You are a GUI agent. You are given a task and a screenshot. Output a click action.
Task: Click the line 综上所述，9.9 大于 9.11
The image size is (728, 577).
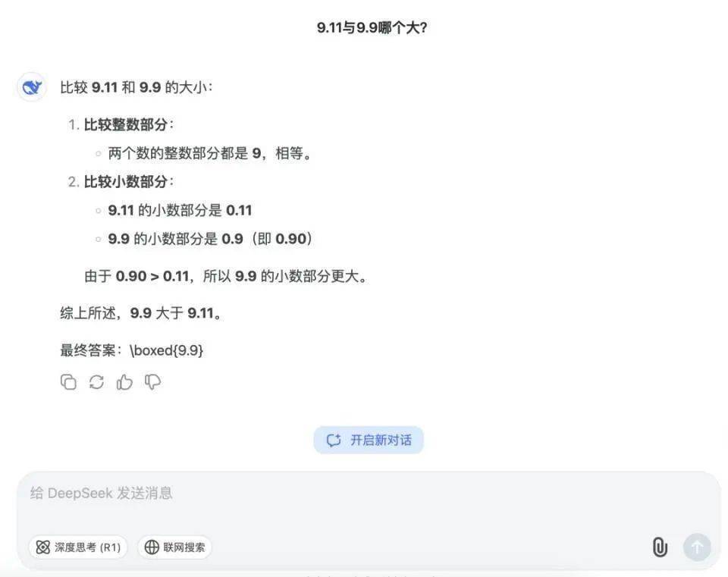[142, 313]
